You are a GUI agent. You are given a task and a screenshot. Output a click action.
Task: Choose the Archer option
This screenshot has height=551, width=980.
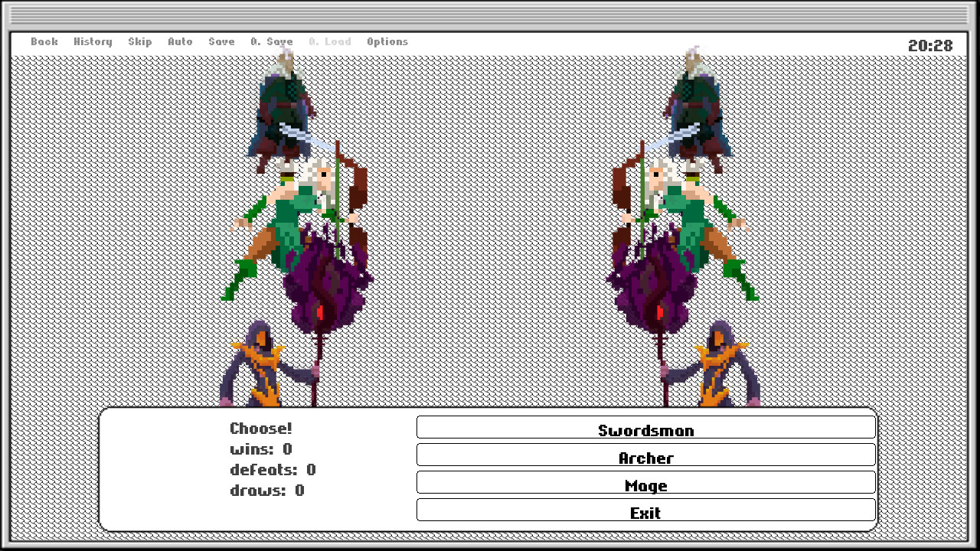pos(645,457)
